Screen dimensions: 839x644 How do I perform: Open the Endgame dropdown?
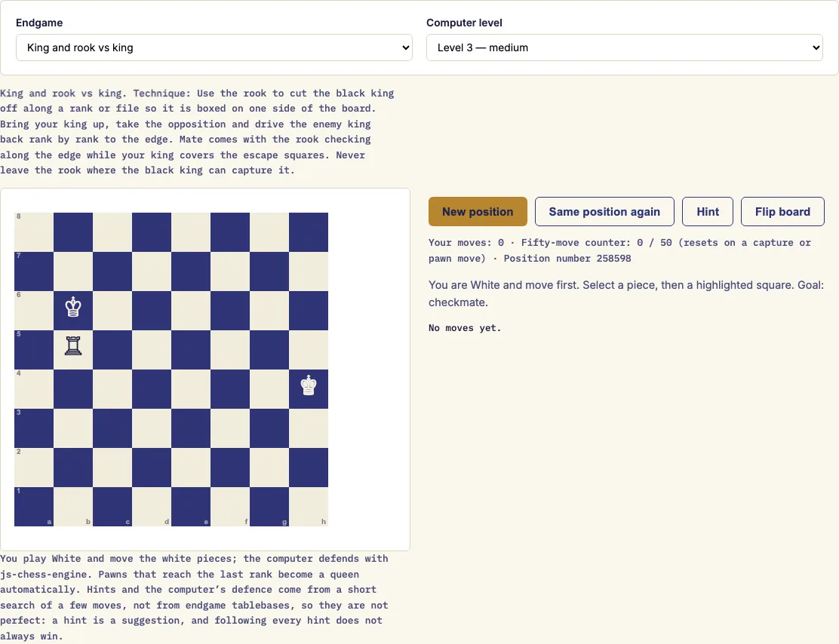click(214, 48)
